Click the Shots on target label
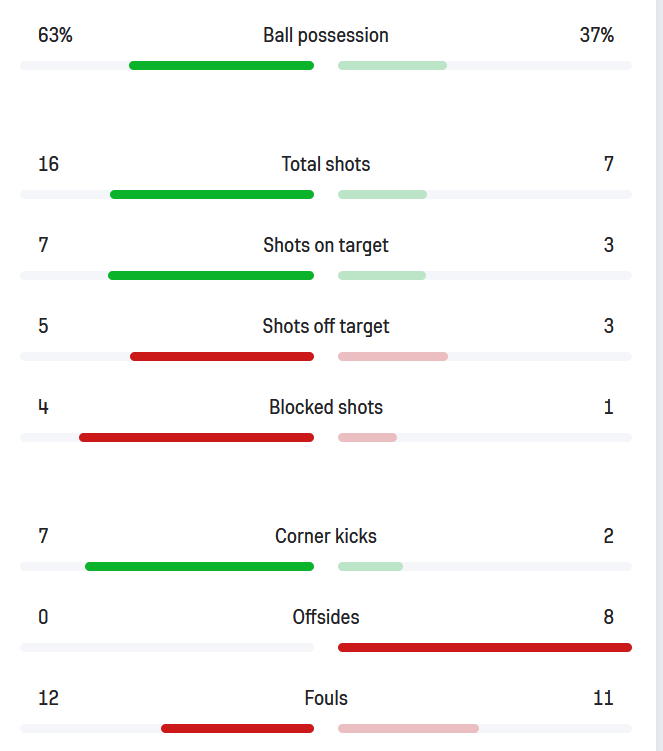Screen dimensions: 663x751 pos(326,246)
